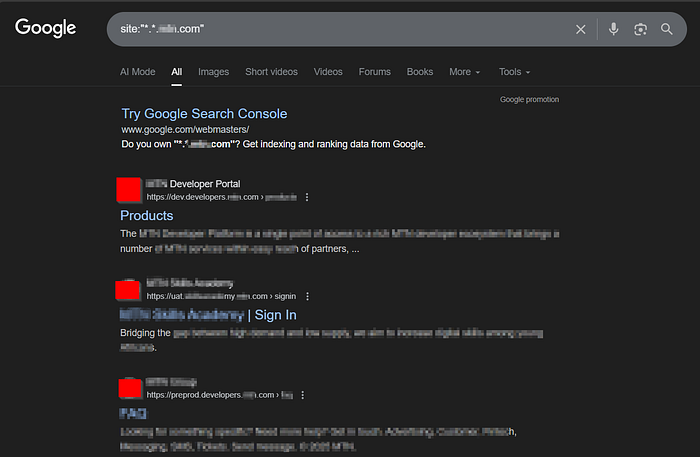700x457 pixels.
Task: Open Short videos tab
Action: coord(271,72)
